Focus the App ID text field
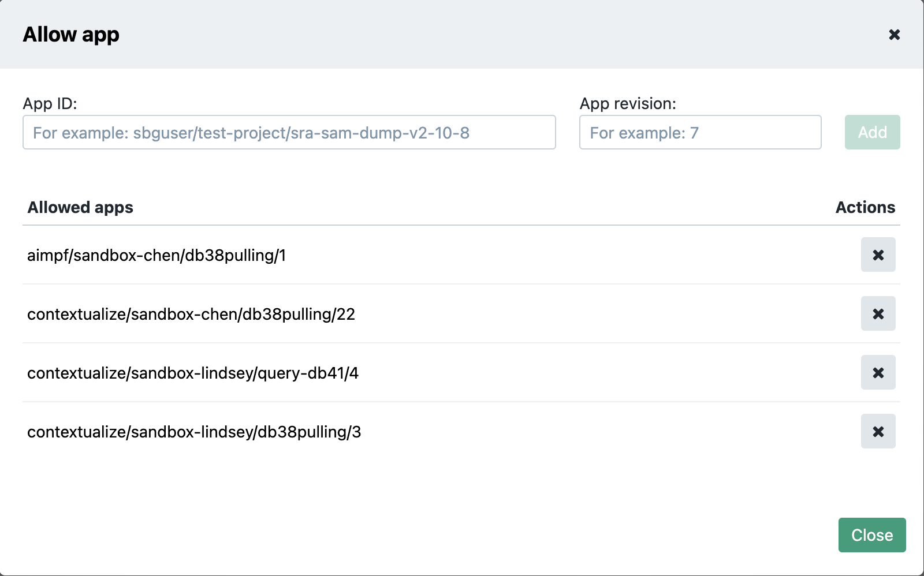This screenshot has height=576, width=924. point(289,132)
